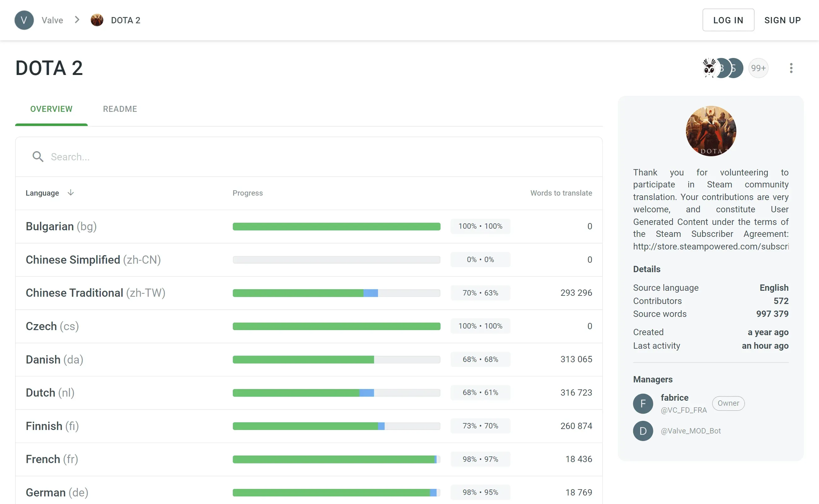Click the DOTA 2 project avatar in the sidebar

(710, 131)
